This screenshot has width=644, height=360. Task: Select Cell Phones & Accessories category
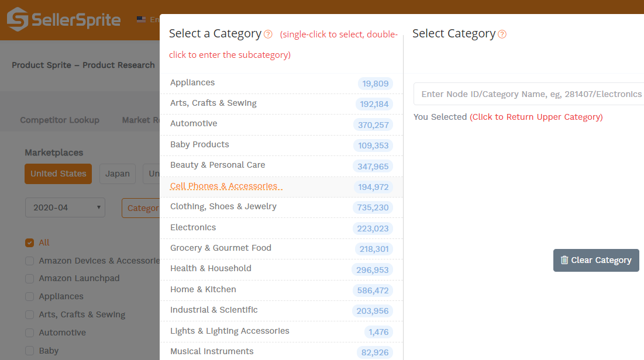(x=224, y=186)
